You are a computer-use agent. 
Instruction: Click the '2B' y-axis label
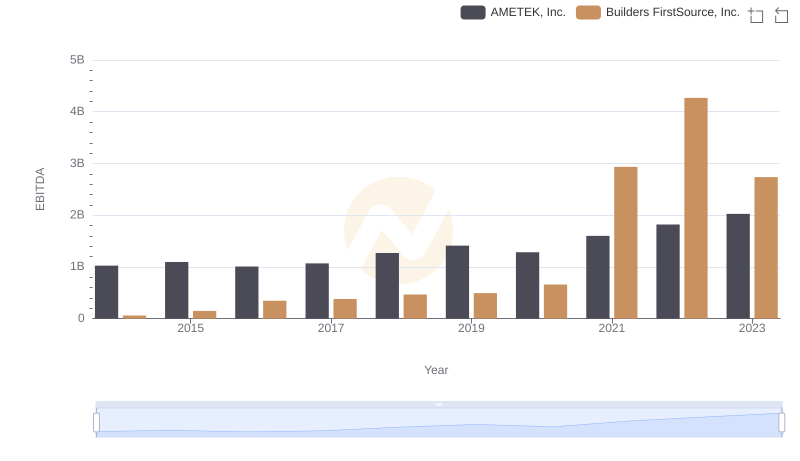(x=77, y=215)
